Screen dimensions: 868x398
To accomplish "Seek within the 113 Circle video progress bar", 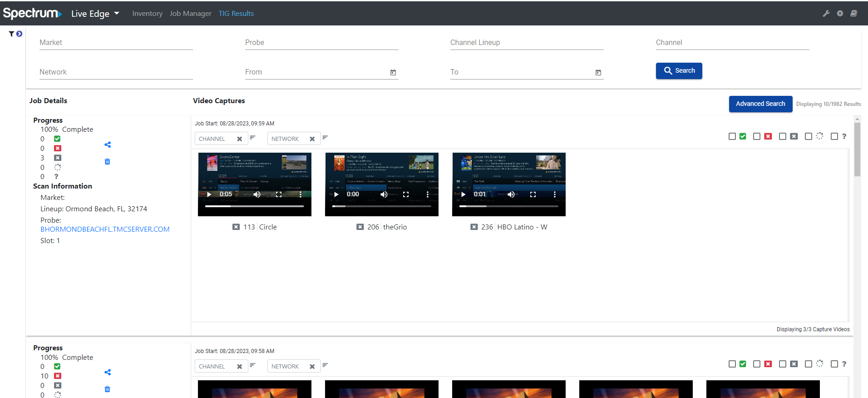I will coord(254,206).
